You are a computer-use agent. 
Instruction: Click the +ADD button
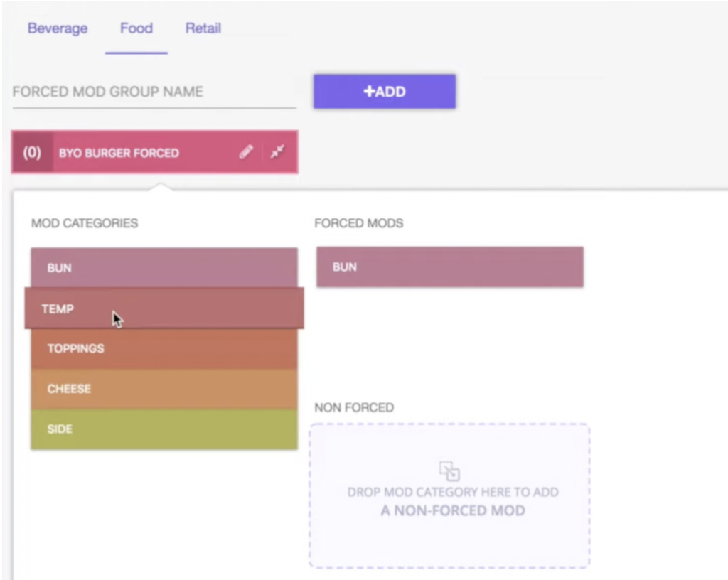tap(385, 92)
